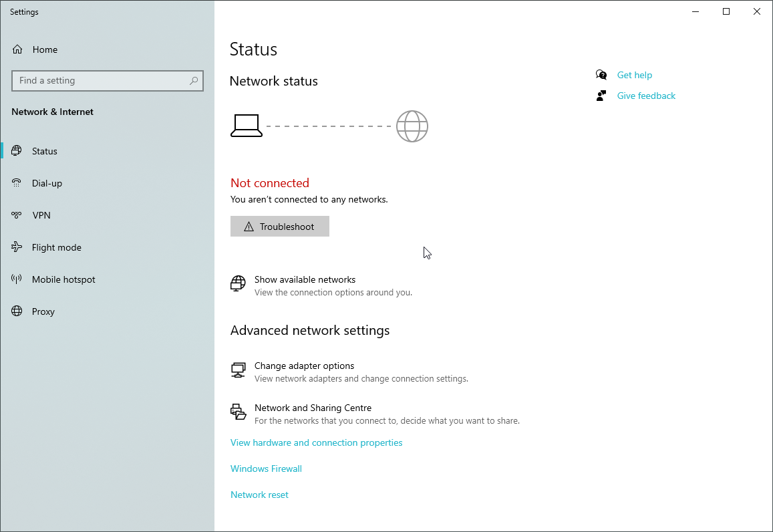Click the Home house icon
This screenshot has height=532, width=773.
click(x=18, y=49)
